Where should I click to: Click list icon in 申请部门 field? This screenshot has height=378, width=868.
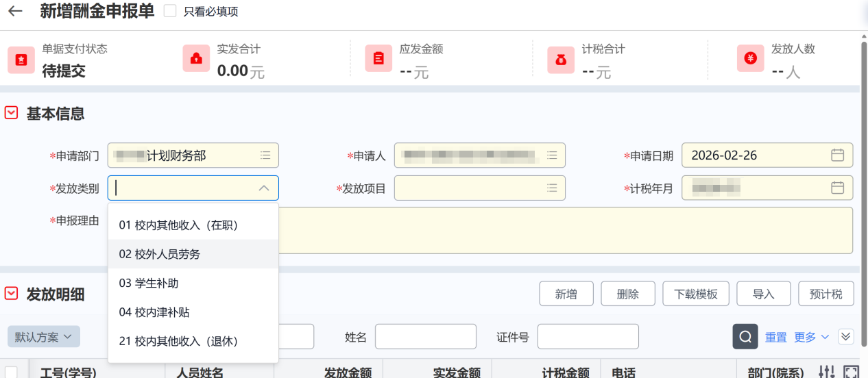[265, 155]
